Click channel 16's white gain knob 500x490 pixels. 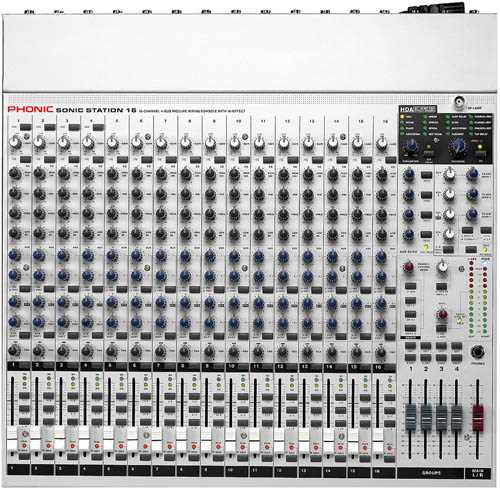[382, 143]
